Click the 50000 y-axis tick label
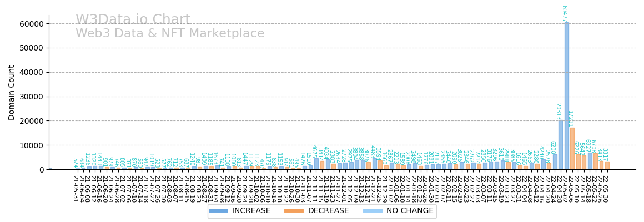This screenshot has height=222, width=644. point(33,48)
